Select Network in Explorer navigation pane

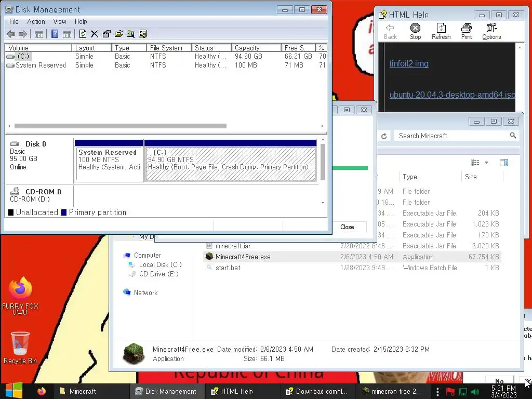click(x=145, y=292)
